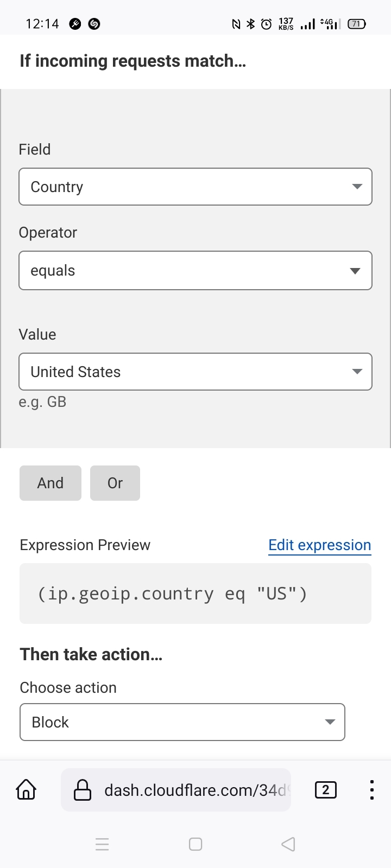Open the Choose action dropdown set to Block

click(182, 722)
